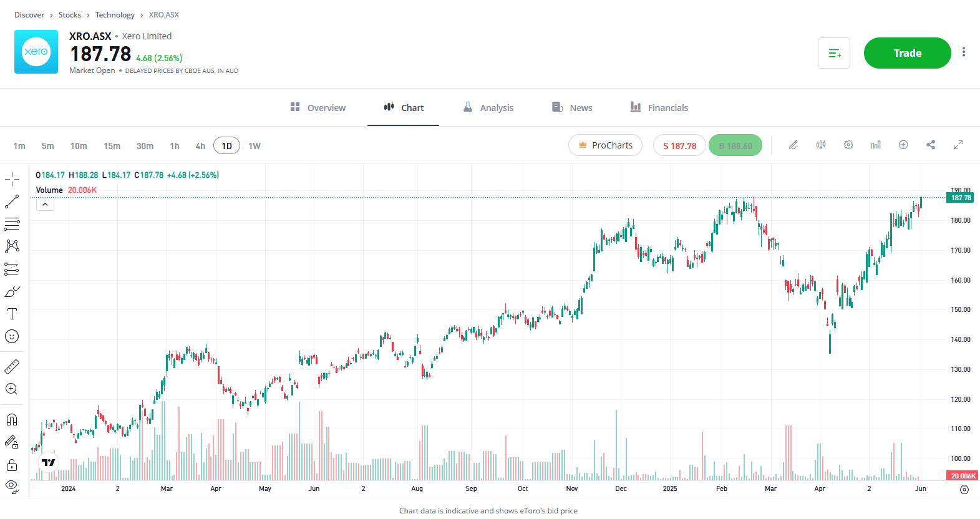Select the 1W timeframe

(x=255, y=146)
